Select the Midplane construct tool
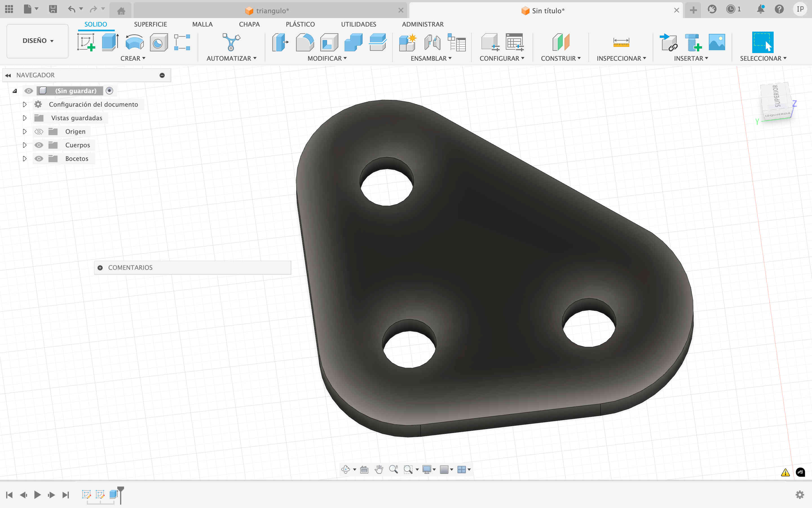Screen dimensions: 812x508 561,42
